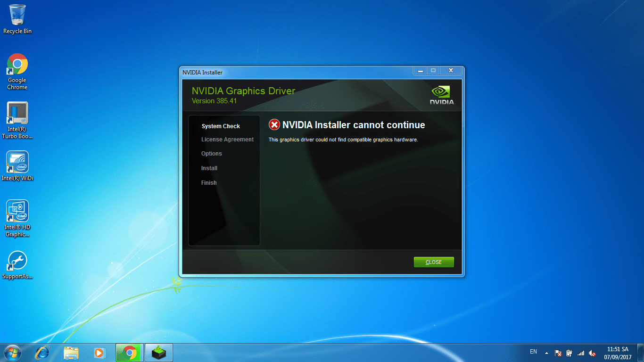Select the Google Chrome desktop shortcut
The width and height of the screenshot is (644, 362).
coord(17,71)
